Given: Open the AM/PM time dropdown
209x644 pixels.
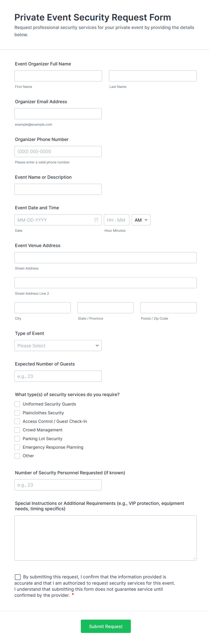Looking at the screenshot, I should [141, 220].
